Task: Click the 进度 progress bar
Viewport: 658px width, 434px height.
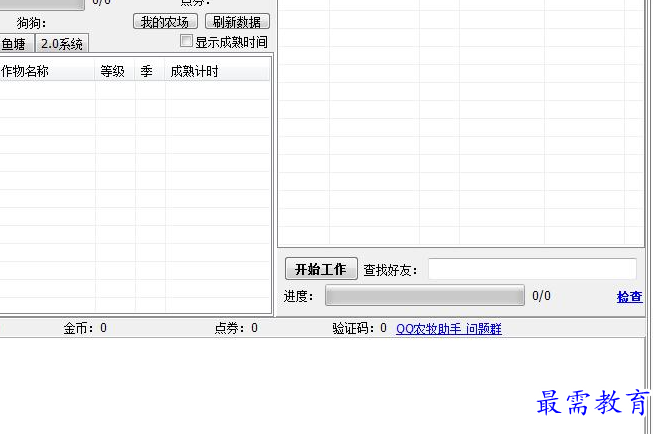Action: 425,295
